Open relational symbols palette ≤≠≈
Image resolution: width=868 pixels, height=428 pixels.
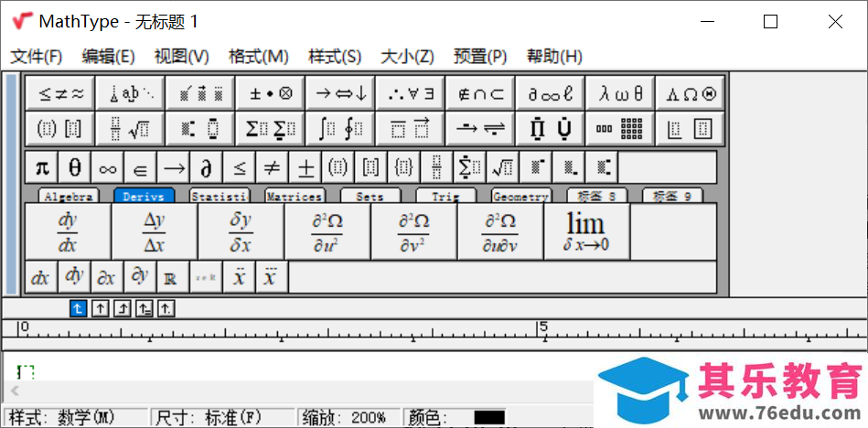60,93
